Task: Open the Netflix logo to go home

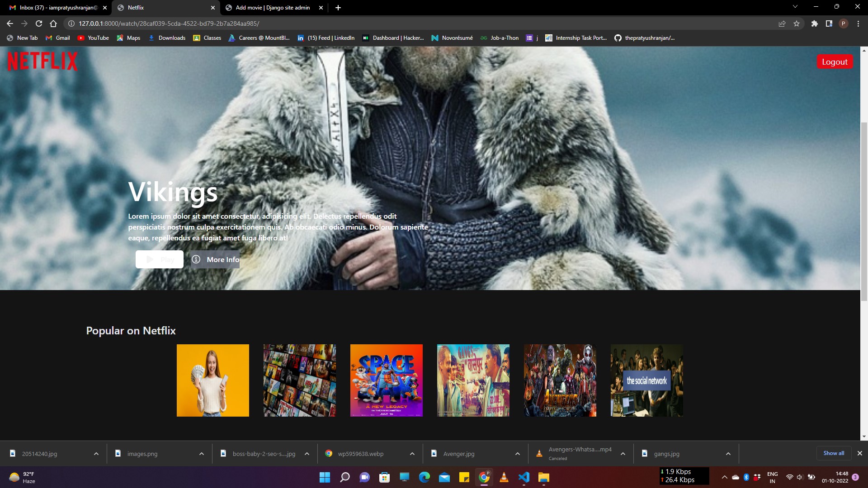Action: 42,61
